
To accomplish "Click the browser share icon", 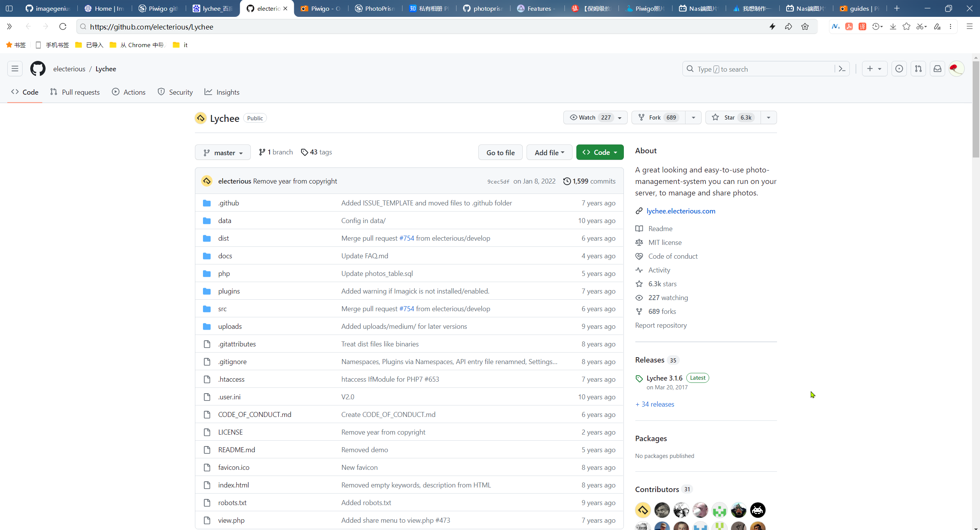I will click(789, 26).
